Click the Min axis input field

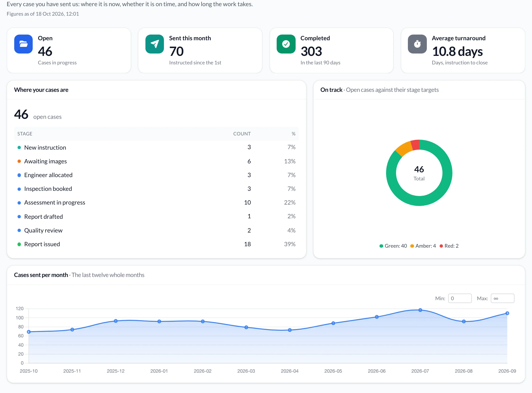pos(460,298)
